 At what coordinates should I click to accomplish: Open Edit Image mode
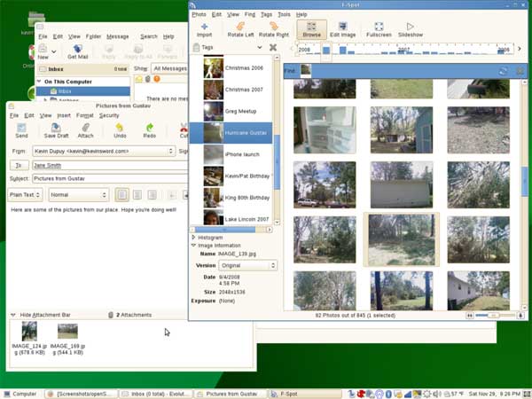click(x=342, y=30)
